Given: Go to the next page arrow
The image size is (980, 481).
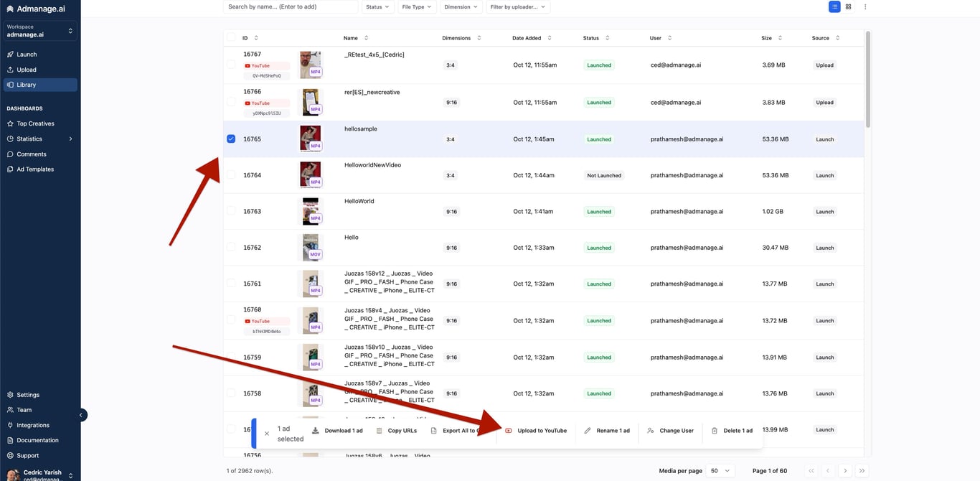Looking at the screenshot, I should pos(845,471).
